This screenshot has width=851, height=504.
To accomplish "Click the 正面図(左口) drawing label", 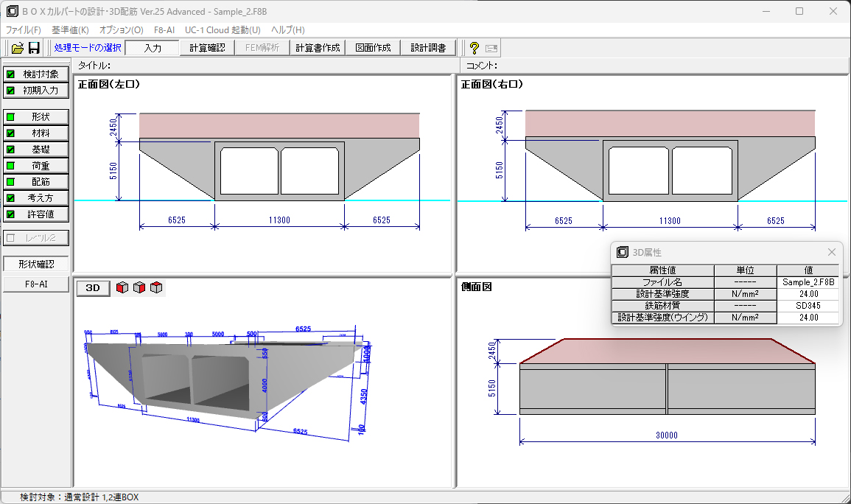I will [x=109, y=84].
